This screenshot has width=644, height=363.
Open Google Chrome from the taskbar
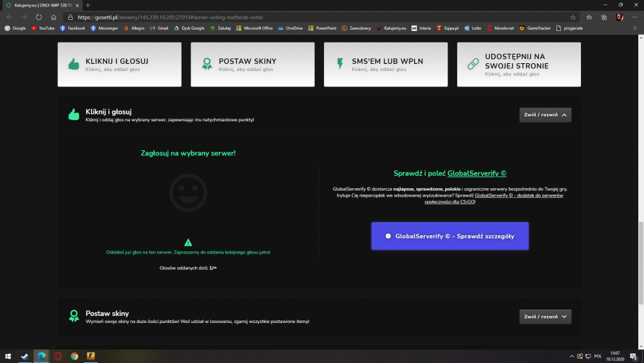74,357
